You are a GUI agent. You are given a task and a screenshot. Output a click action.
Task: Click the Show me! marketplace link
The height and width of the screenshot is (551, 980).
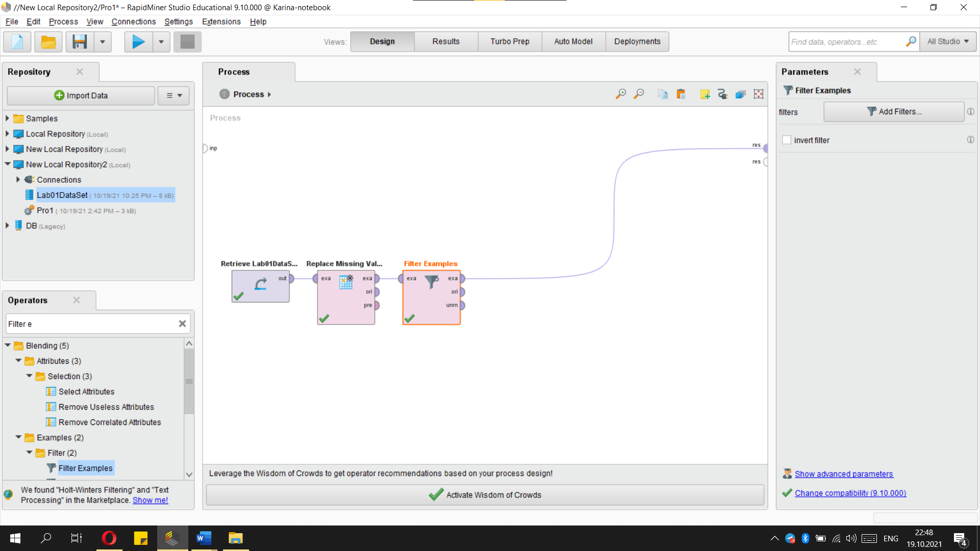coord(150,500)
